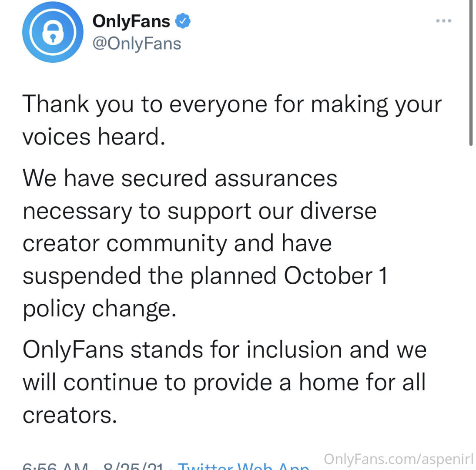This screenshot has width=476, height=470.
Task: Open the OnlyFans profile avatar
Action: click(53, 32)
